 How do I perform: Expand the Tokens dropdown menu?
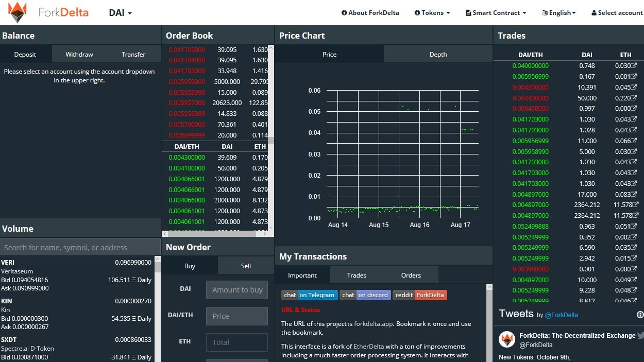pos(432,13)
